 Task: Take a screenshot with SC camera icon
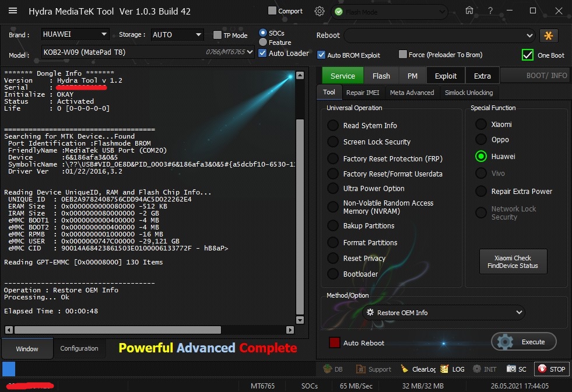(511, 369)
